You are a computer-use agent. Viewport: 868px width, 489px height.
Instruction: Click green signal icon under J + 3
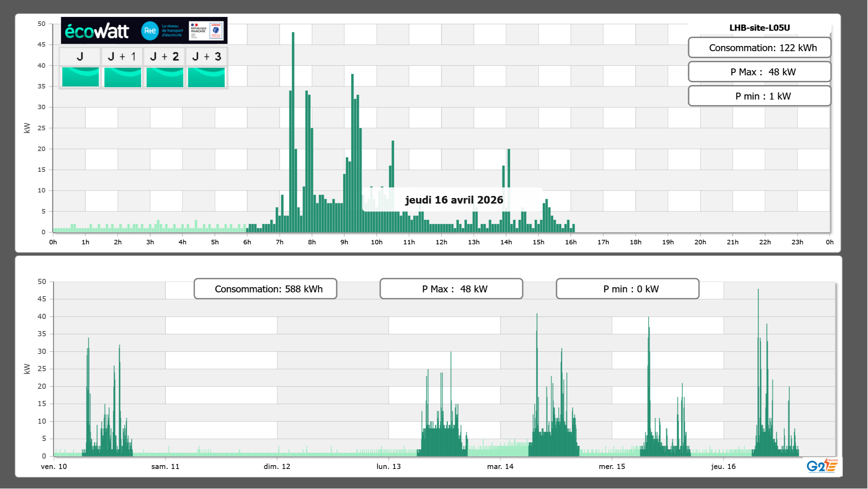click(206, 77)
